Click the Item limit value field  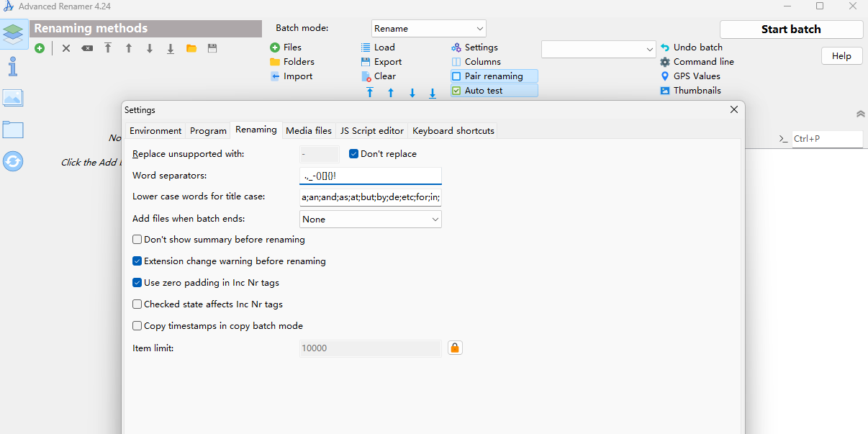click(x=371, y=348)
